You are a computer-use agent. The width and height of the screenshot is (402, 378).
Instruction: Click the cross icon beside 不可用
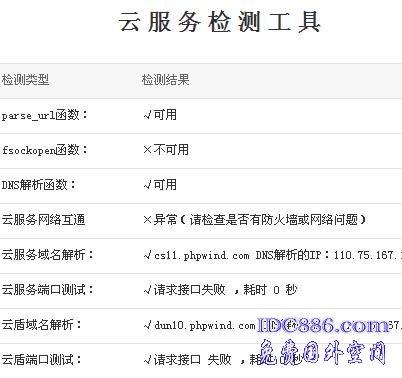(147, 150)
